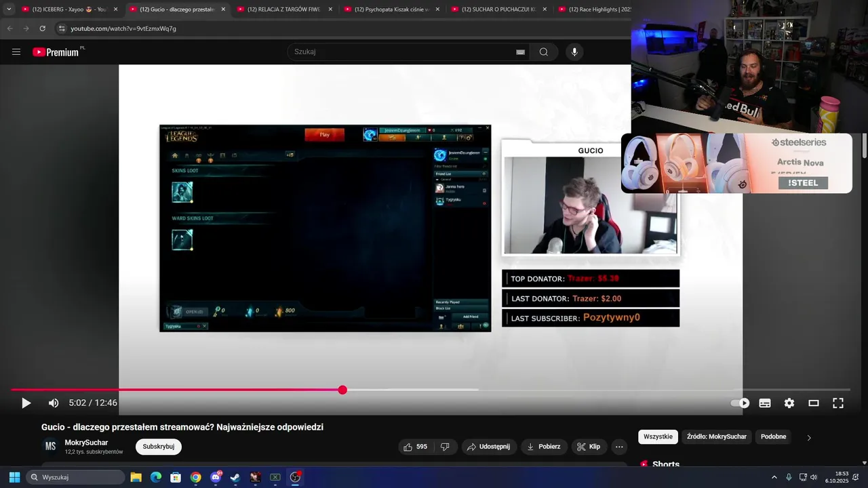
Task: Show hidden tray icons chevron
Action: [774, 477]
